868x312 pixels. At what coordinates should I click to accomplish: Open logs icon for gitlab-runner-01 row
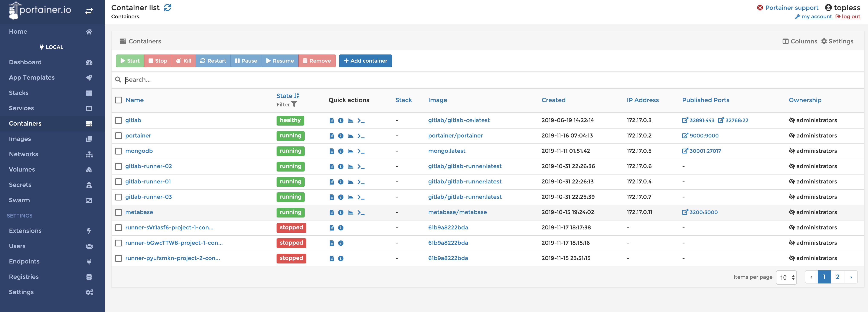coord(332,182)
